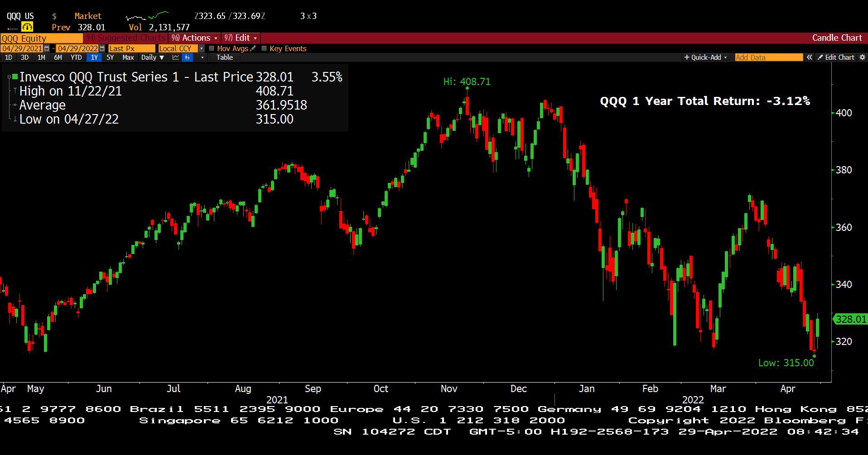Click the start date 04/29/2021 field
The width and height of the screenshot is (868, 455).
(22, 48)
